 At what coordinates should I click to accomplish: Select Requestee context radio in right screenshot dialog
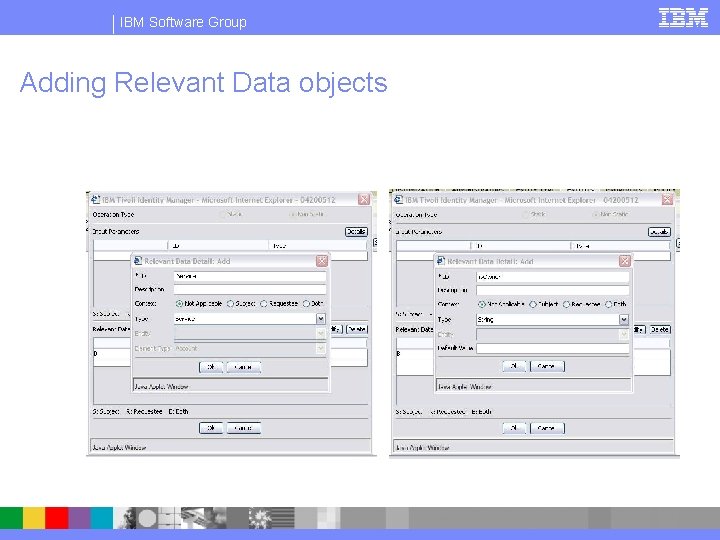point(567,304)
